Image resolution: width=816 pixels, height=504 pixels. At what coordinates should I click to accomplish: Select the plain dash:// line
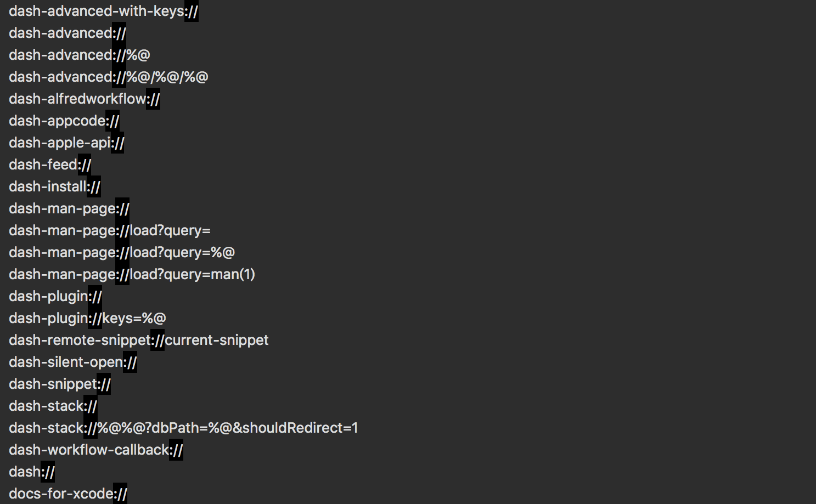click(x=32, y=472)
